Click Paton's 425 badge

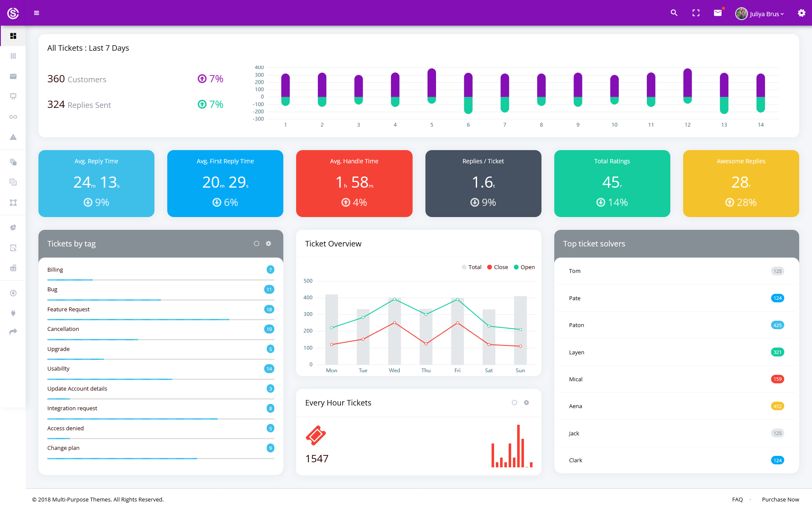pos(777,325)
